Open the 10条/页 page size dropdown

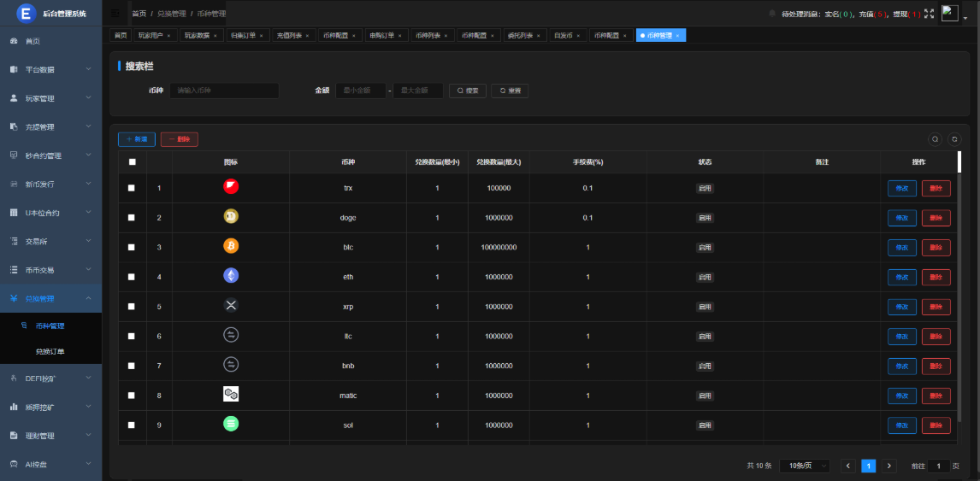806,466
